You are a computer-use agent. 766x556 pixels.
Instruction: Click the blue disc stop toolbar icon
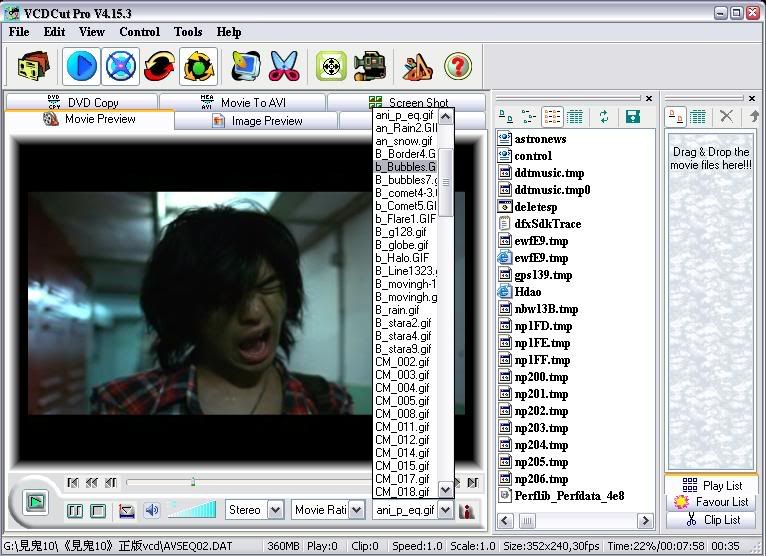(x=121, y=66)
